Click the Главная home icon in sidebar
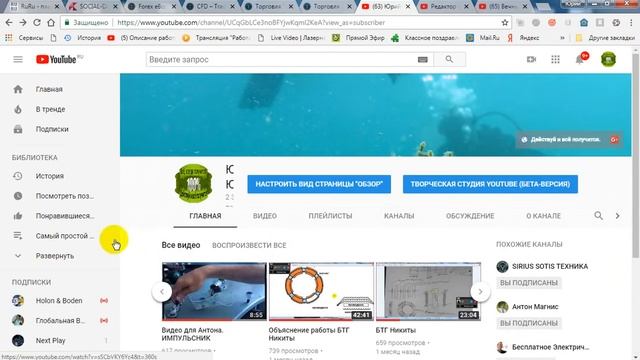640x360 pixels. pyautogui.click(x=18, y=89)
